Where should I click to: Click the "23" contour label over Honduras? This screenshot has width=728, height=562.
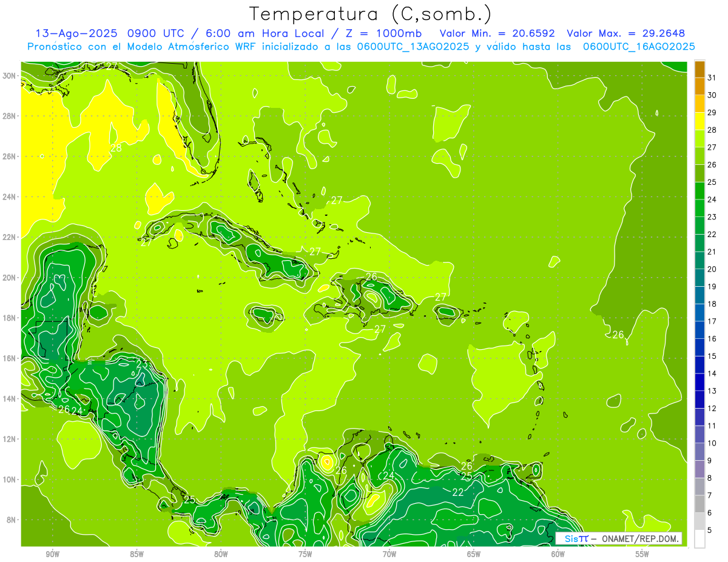point(141,365)
